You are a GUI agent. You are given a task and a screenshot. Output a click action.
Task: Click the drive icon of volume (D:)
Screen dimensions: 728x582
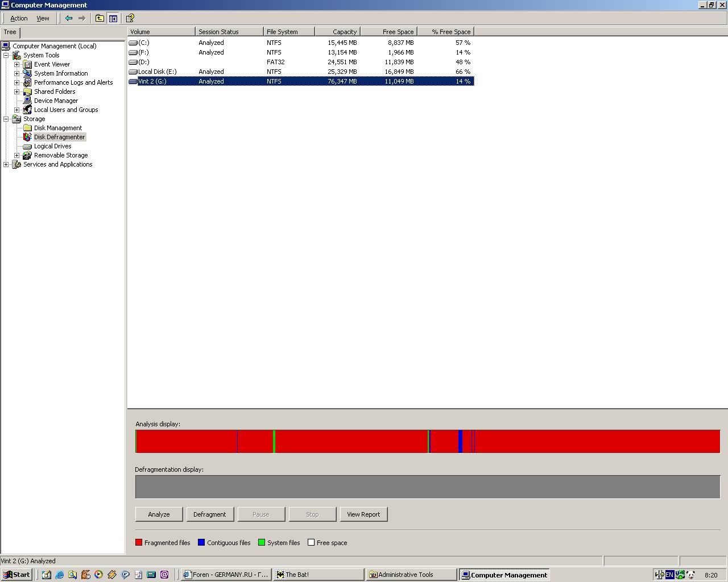point(133,62)
